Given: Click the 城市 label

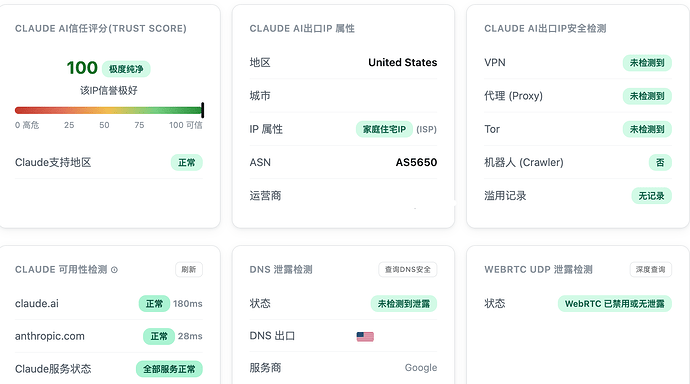Looking at the screenshot, I should click(x=260, y=96).
